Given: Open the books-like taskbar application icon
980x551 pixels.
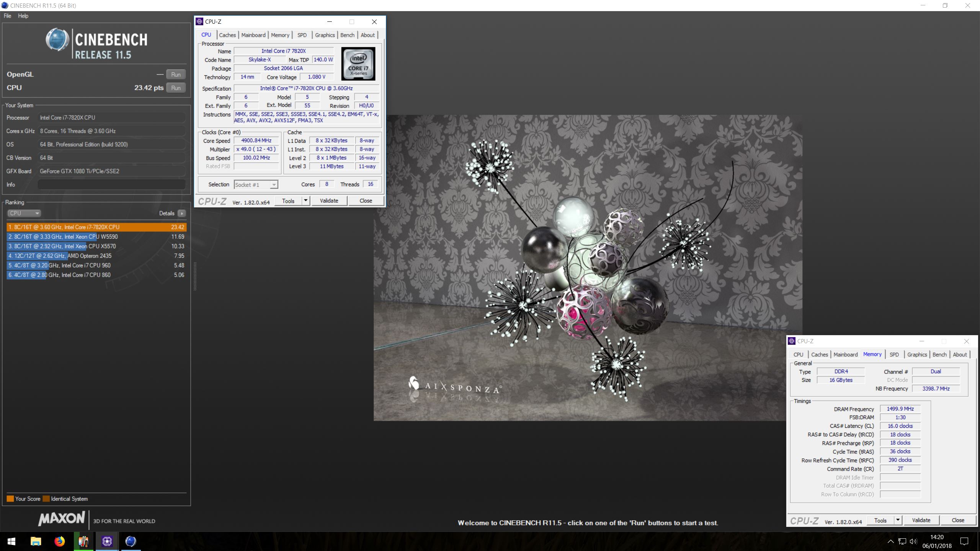Looking at the screenshot, I should pyautogui.click(x=83, y=541).
